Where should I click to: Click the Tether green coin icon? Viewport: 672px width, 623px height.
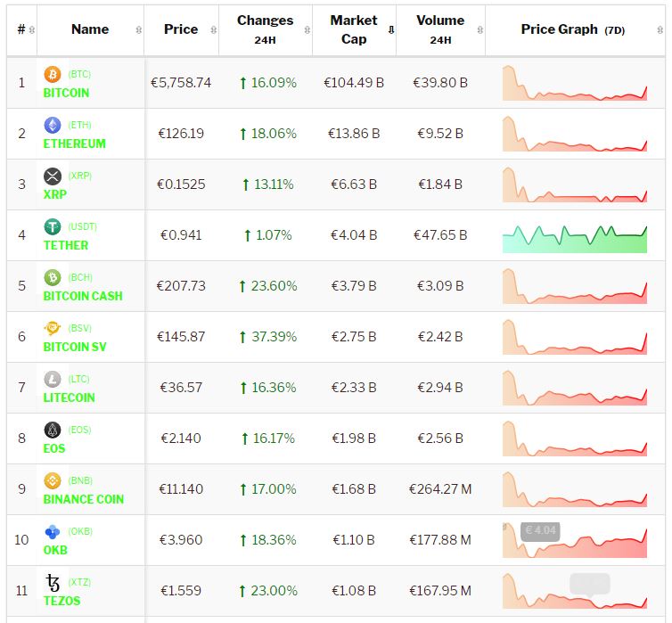pos(52,226)
